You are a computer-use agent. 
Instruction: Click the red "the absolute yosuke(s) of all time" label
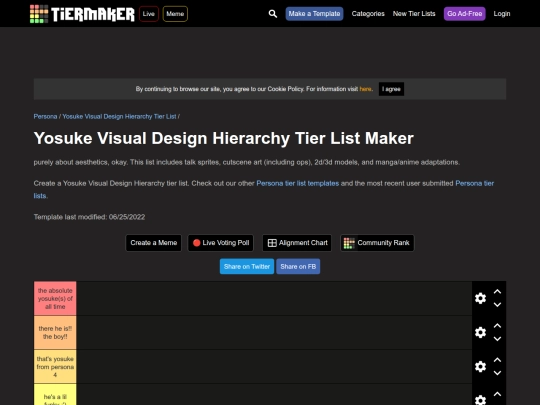[55, 298]
